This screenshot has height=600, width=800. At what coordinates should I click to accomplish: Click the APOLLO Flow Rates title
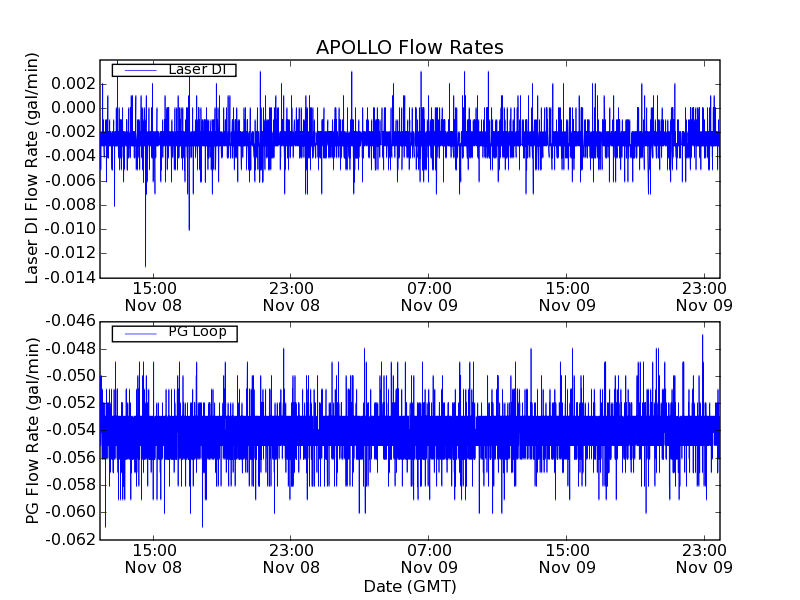[x=410, y=47]
